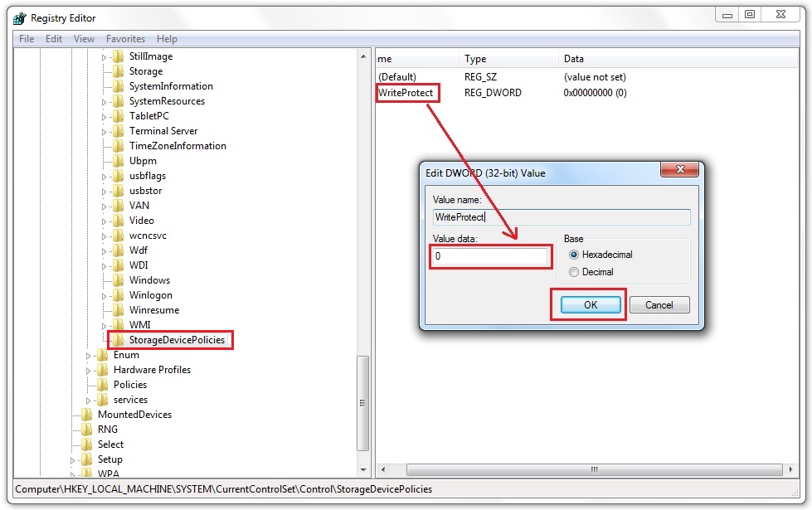Click the values pane scroll-right arrow
812x510 pixels.
pos(790,469)
